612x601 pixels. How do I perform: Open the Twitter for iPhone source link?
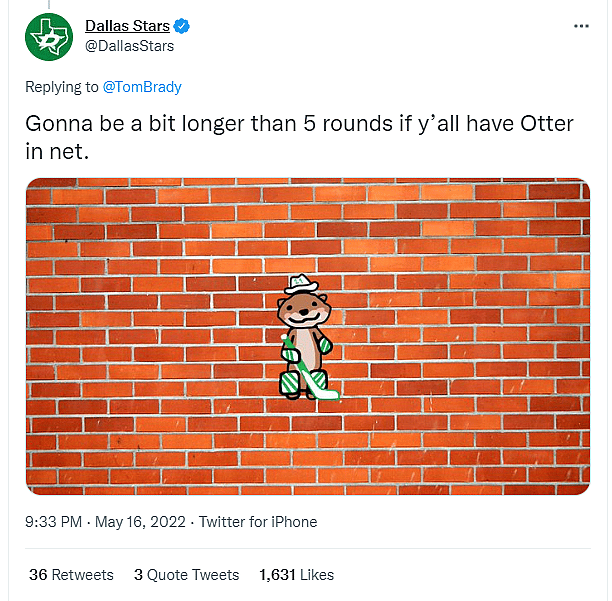258,522
